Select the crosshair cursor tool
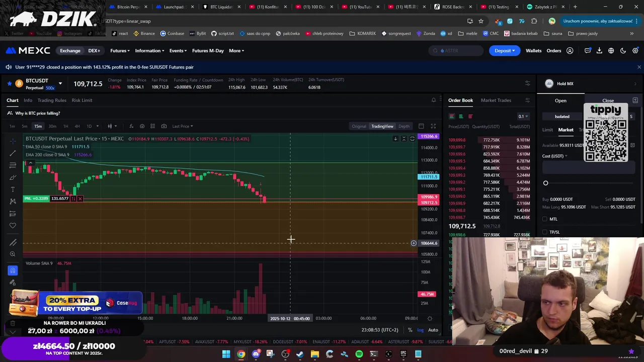 point(13,141)
